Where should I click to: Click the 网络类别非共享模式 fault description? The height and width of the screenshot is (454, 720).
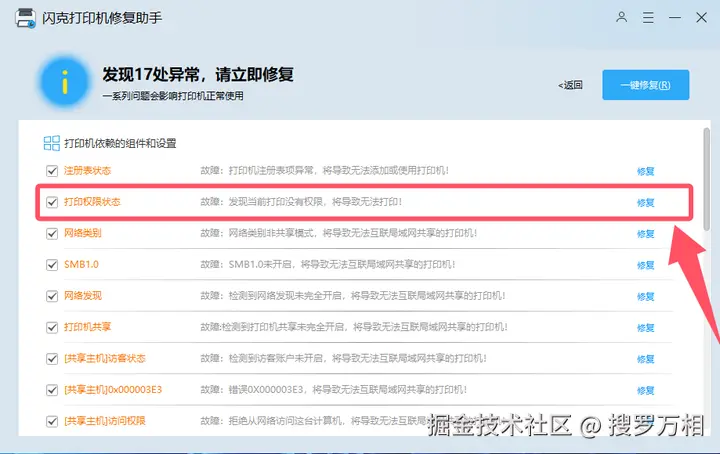(x=339, y=233)
